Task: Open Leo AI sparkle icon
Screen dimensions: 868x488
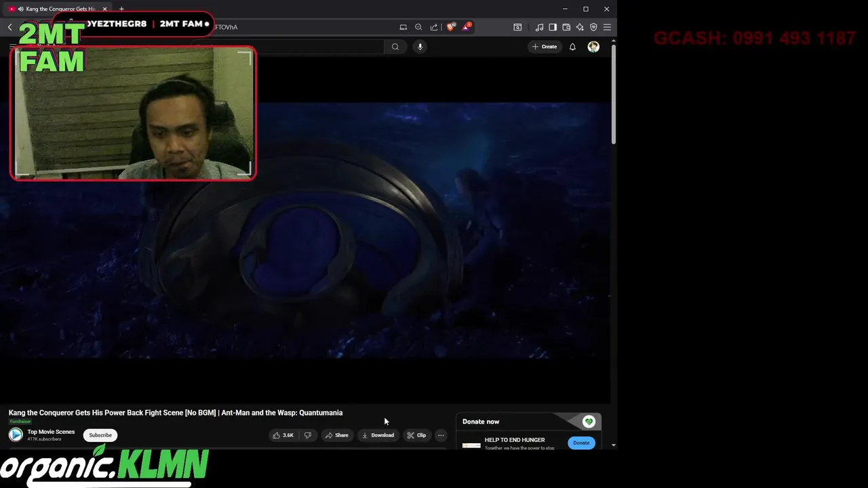Action: (x=580, y=27)
